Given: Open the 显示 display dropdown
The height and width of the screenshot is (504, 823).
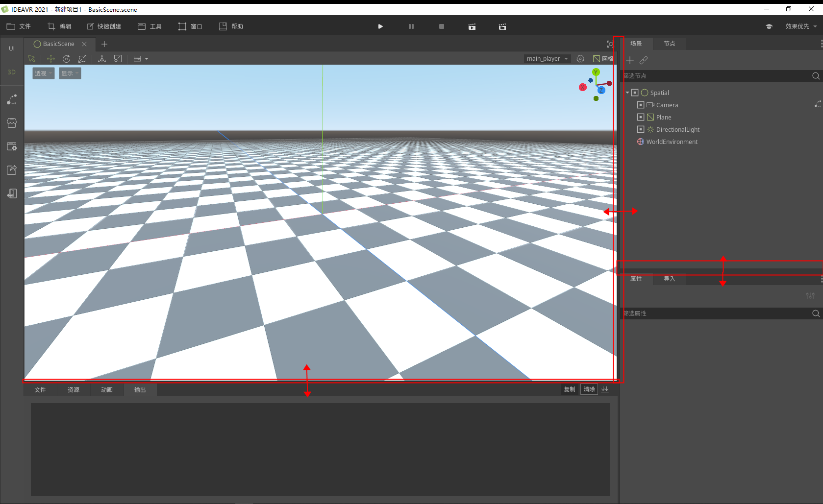Looking at the screenshot, I should click(x=70, y=73).
